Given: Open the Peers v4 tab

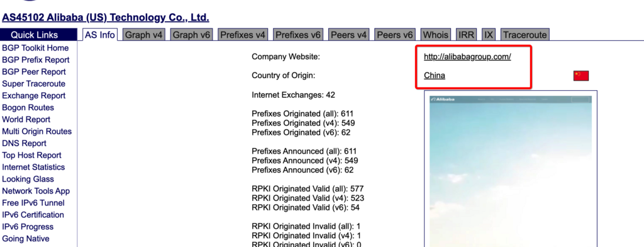Looking at the screenshot, I should click(348, 35).
